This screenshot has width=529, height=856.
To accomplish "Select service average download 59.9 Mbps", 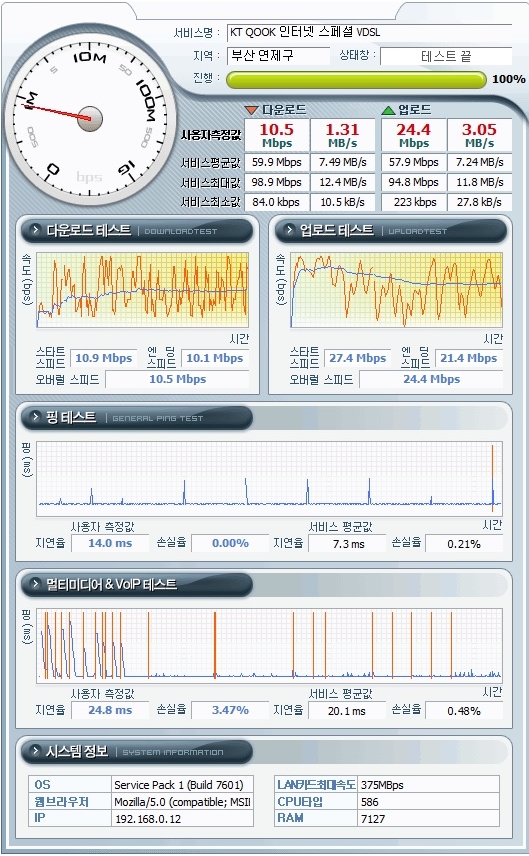I will [x=277, y=162].
